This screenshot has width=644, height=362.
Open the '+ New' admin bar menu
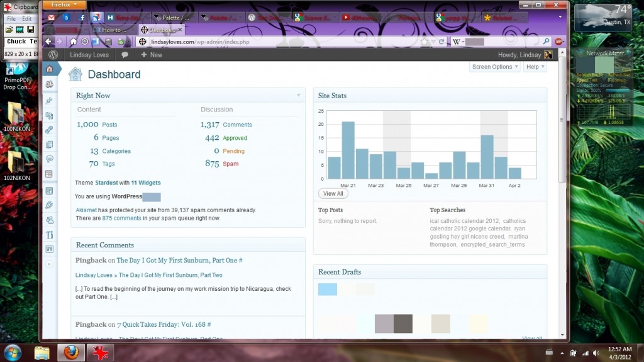tap(152, 55)
